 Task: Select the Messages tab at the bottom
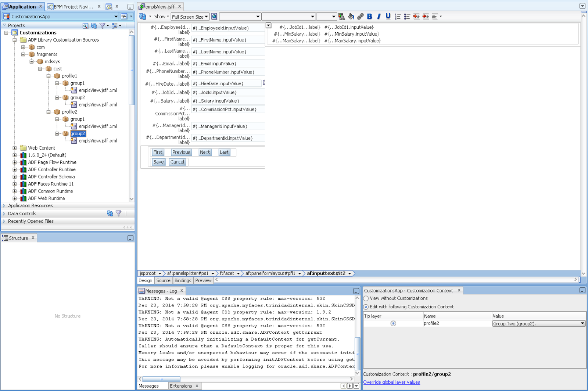click(x=148, y=386)
